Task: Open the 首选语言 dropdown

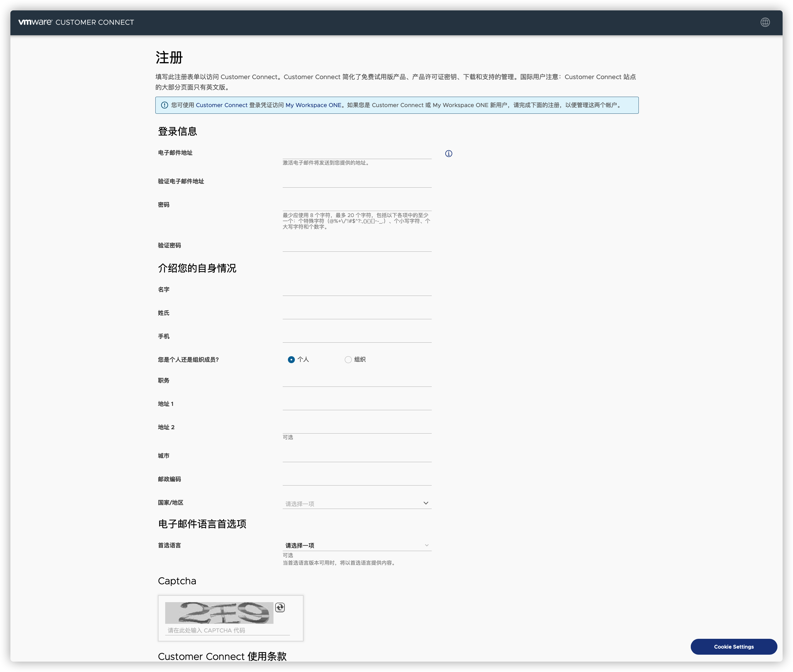Action: (x=356, y=545)
